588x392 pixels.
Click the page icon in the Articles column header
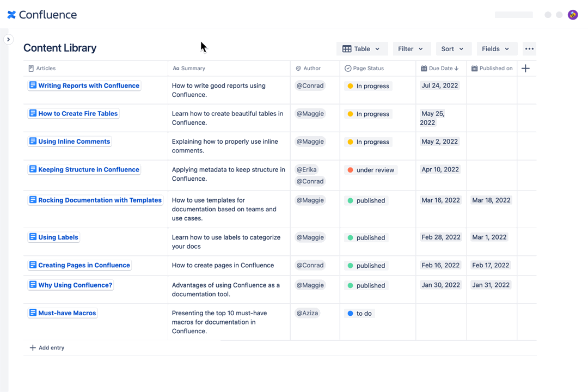pyautogui.click(x=30, y=68)
